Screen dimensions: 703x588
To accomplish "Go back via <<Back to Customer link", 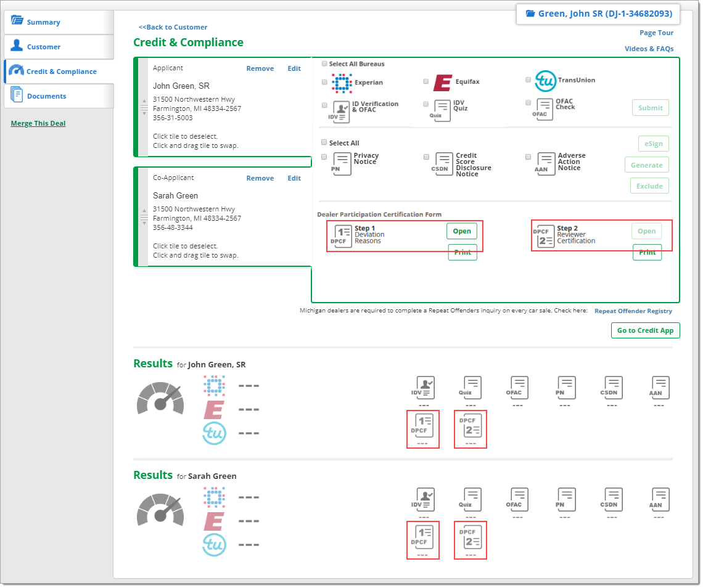I will (173, 27).
